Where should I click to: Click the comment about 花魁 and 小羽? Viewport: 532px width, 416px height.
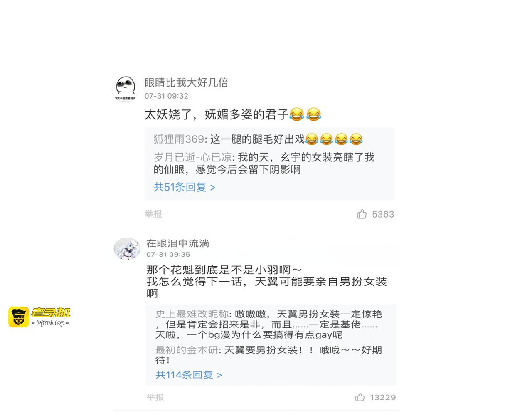[x=267, y=282]
